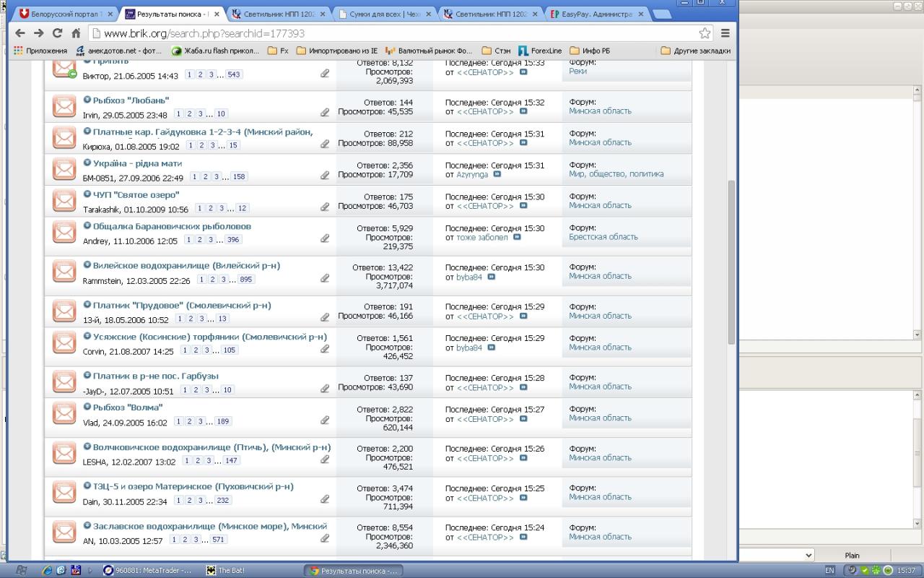This screenshot has height=578, width=924.
Task: Open the Приложения apps shortcut
Action: click(x=40, y=51)
